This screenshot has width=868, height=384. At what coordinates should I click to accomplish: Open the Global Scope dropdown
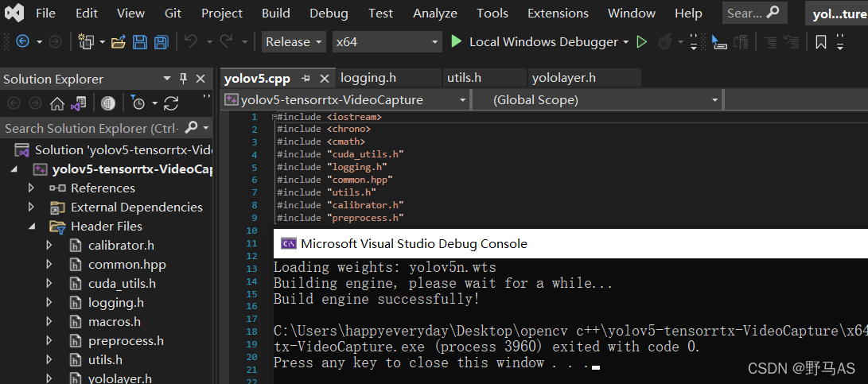pos(597,100)
